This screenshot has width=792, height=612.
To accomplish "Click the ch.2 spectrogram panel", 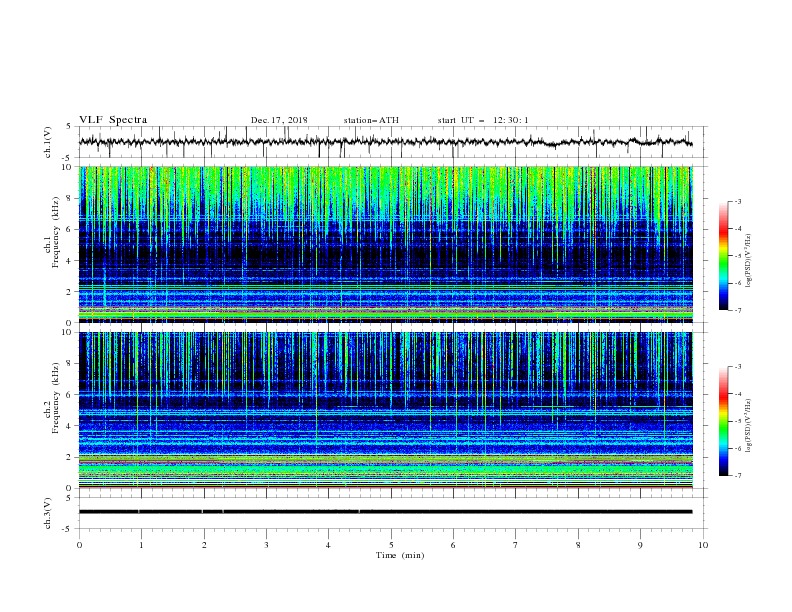I will point(386,410).
